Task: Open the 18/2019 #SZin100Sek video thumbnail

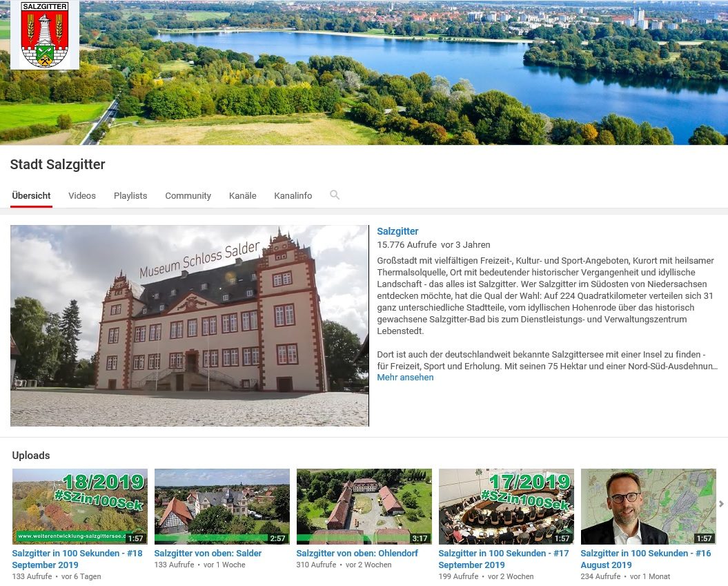Action: (x=80, y=506)
